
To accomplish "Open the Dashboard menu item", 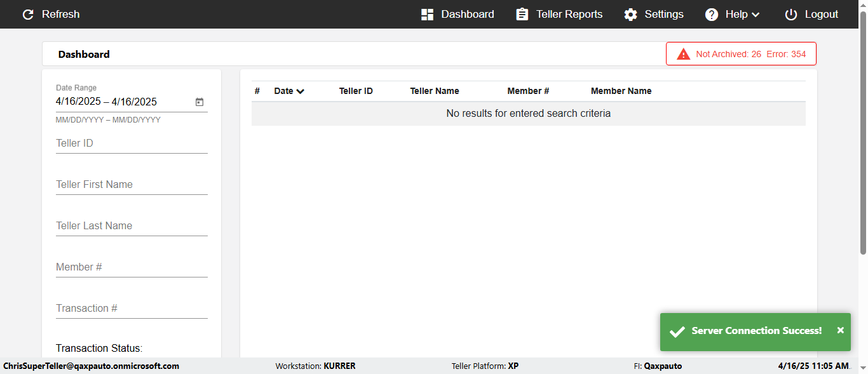I will point(458,15).
